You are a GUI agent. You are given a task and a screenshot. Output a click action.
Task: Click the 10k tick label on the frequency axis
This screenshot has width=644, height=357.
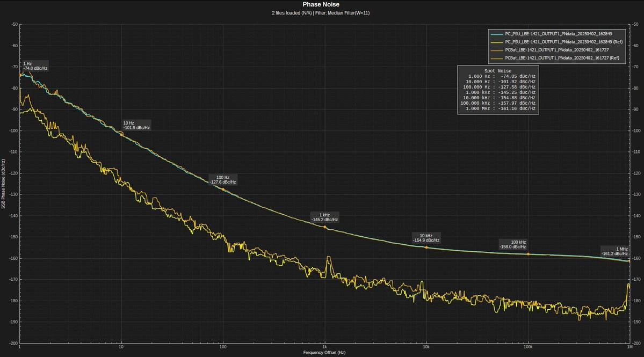point(426,347)
